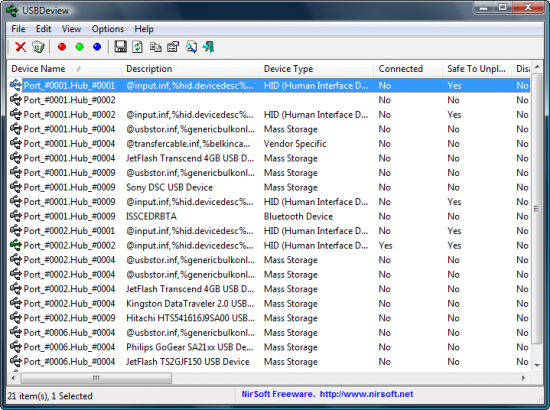Sort by Device Type column header
The image size is (550, 410).
tap(316, 69)
